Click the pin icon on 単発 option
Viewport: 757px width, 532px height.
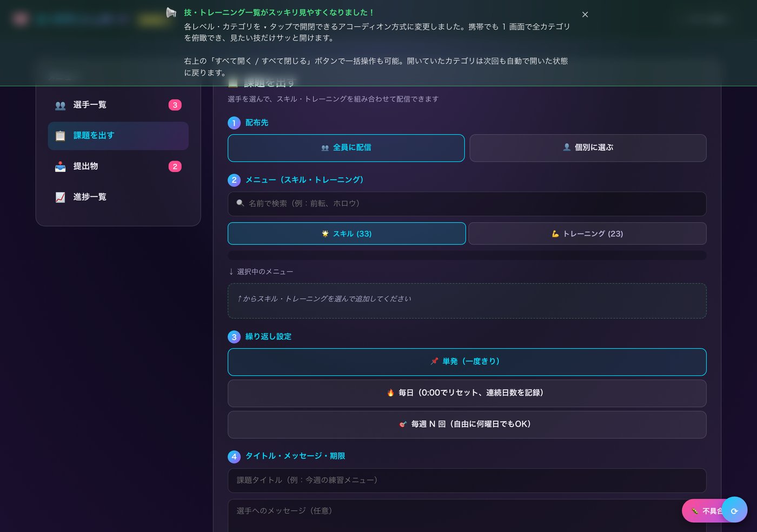coord(434,361)
